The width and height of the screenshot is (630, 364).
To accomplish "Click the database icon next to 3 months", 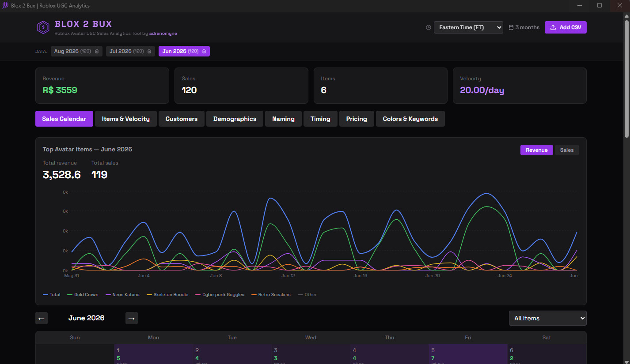I will click(511, 27).
